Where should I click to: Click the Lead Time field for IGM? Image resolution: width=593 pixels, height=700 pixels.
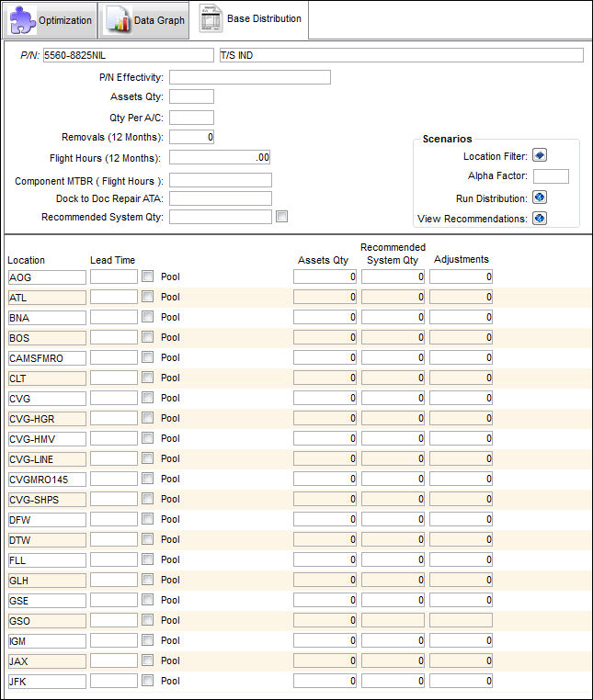(x=114, y=640)
